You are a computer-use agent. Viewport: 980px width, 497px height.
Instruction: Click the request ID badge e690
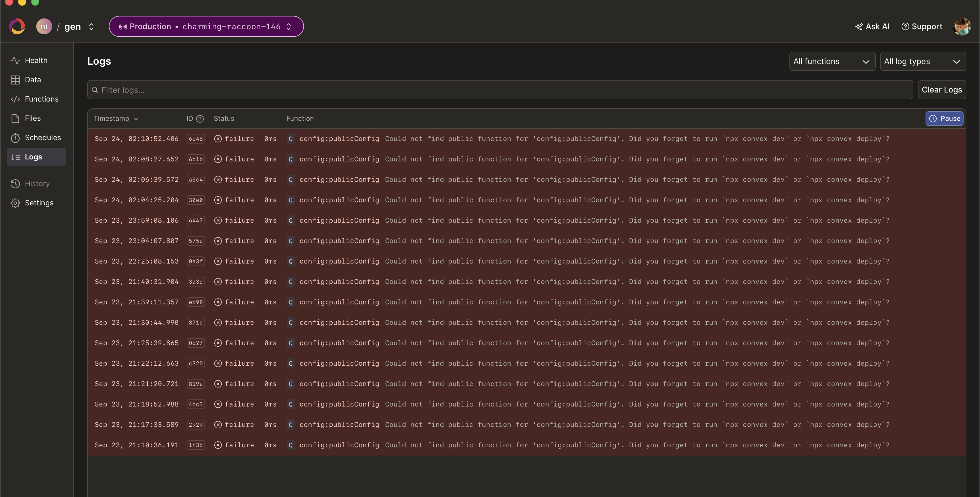tap(196, 302)
